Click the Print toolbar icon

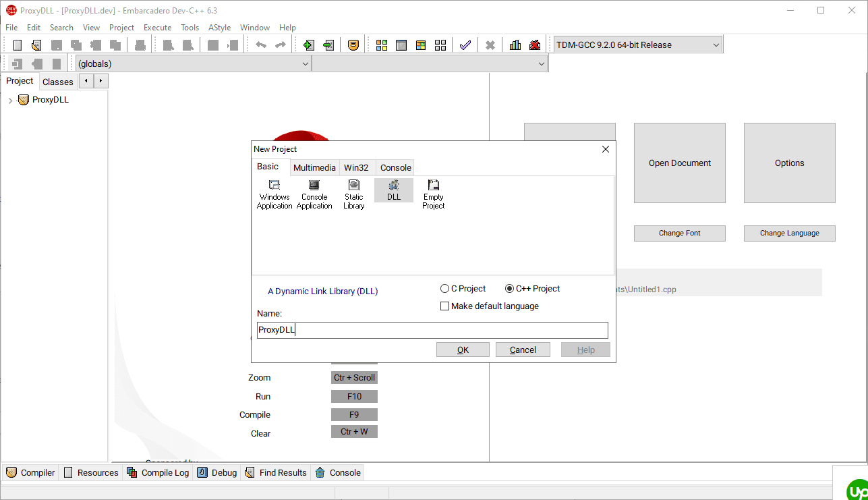[x=140, y=45]
